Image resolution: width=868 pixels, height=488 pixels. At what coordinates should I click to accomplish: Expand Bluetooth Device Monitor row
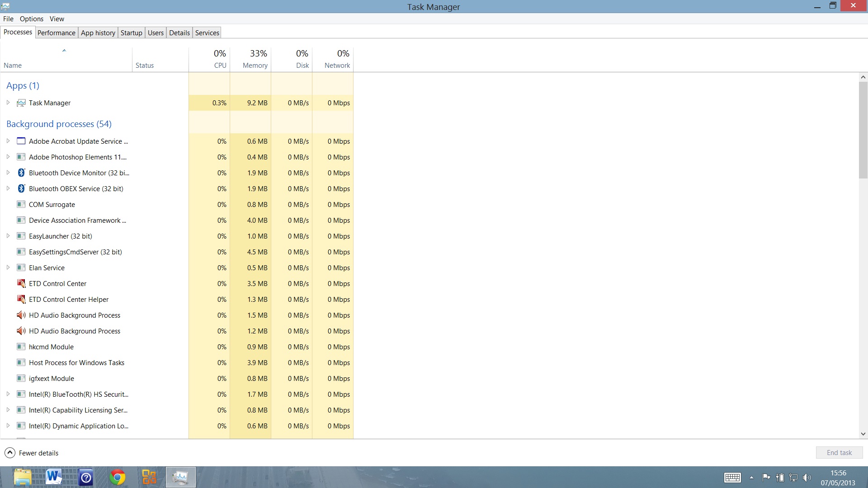pos(8,173)
